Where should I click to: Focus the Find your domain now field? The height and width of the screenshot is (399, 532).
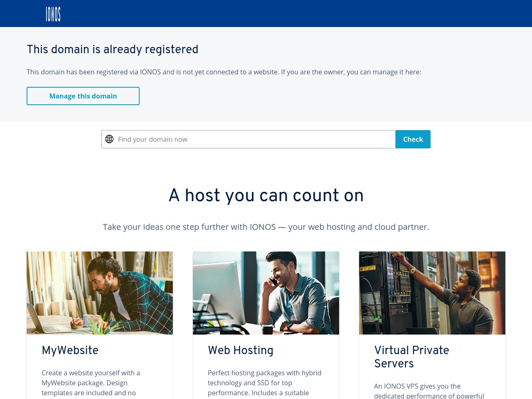249,139
